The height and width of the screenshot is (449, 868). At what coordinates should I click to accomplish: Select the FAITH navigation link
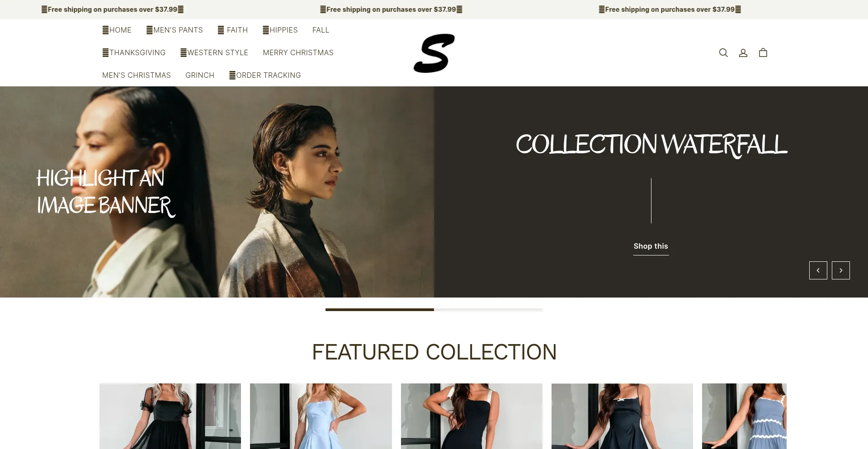pos(233,30)
